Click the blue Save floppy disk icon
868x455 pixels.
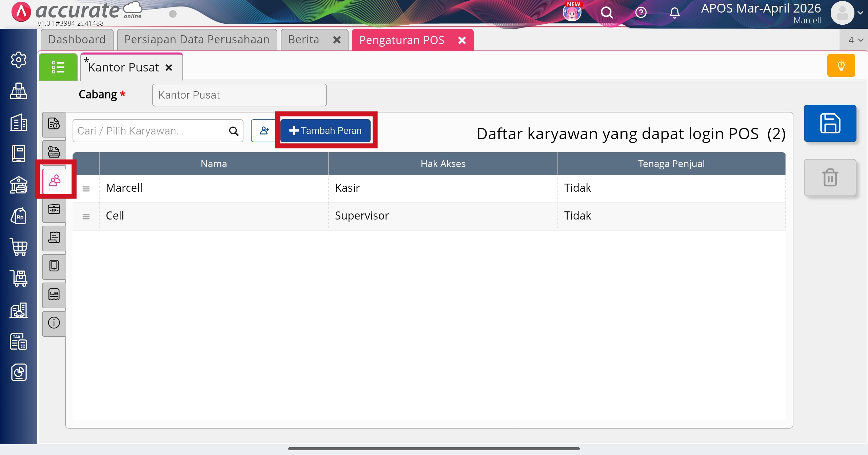[x=830, y=123]
